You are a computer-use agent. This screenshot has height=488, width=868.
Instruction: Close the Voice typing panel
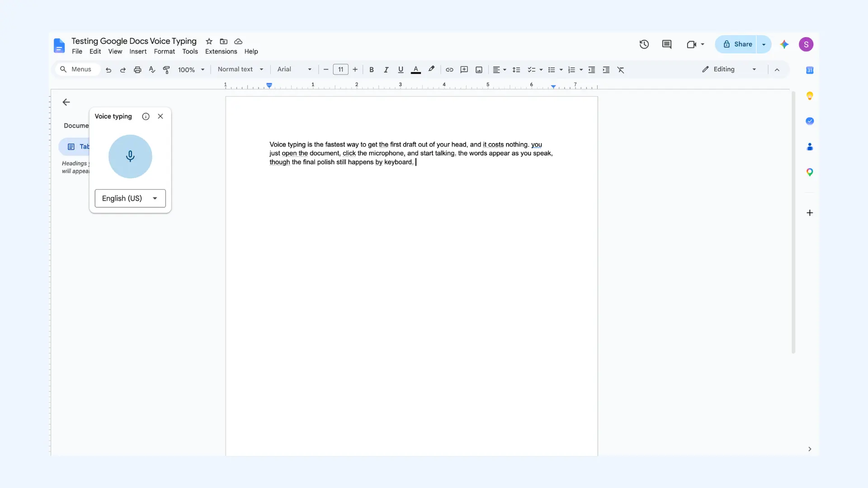pyautogui.click(x=160, y=116)
